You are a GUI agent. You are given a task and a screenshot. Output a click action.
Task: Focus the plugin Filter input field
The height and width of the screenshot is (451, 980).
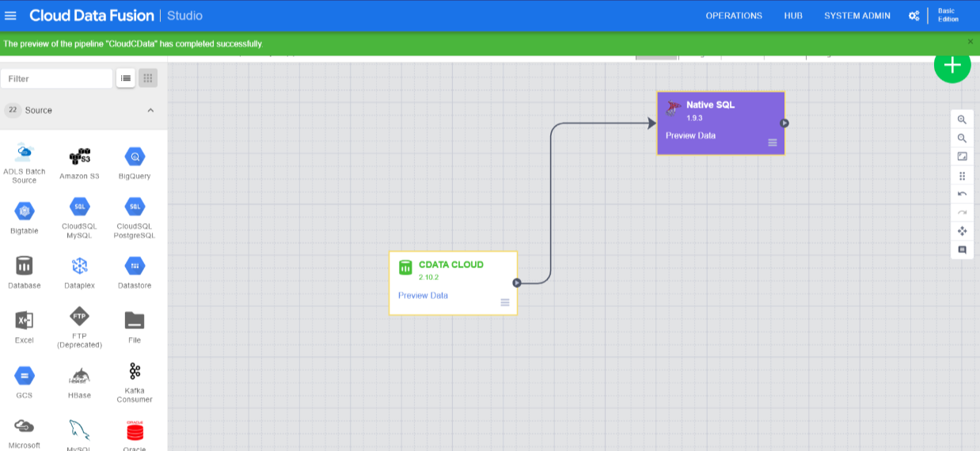[57, 78]
